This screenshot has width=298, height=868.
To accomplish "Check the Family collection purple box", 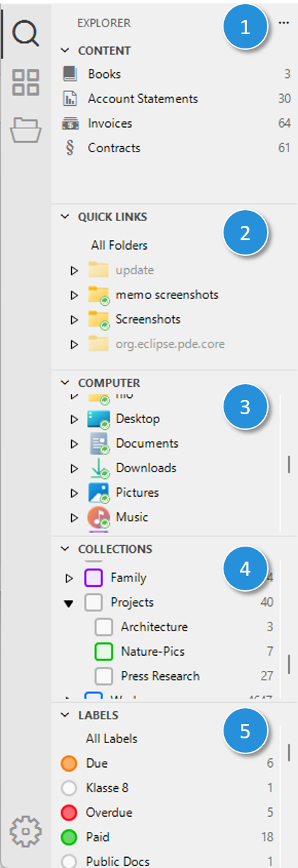I will pyautogui.click(x=94, y=578).
